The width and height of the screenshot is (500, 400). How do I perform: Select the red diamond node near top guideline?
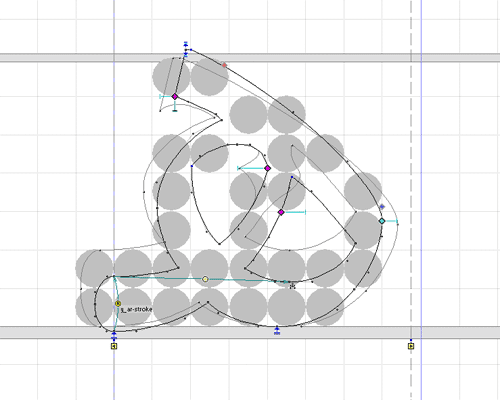(224, 65)
